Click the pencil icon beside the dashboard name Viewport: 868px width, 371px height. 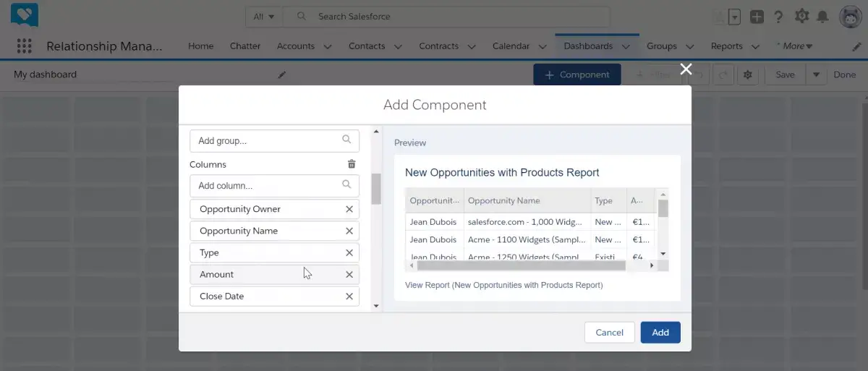[x=282, y=74]
